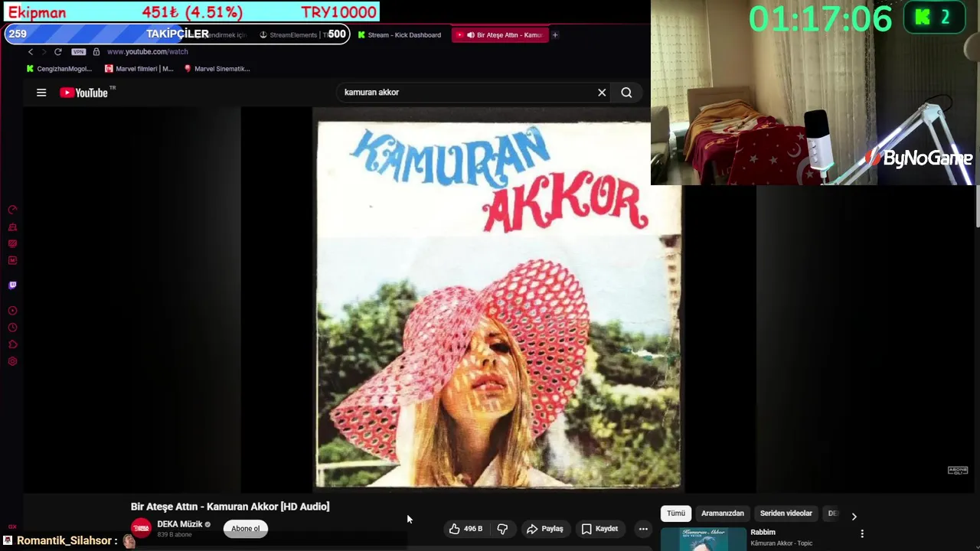Open the extensions cube icon in the sidebar
Screen dimensions: 980x551
[12, 344]
